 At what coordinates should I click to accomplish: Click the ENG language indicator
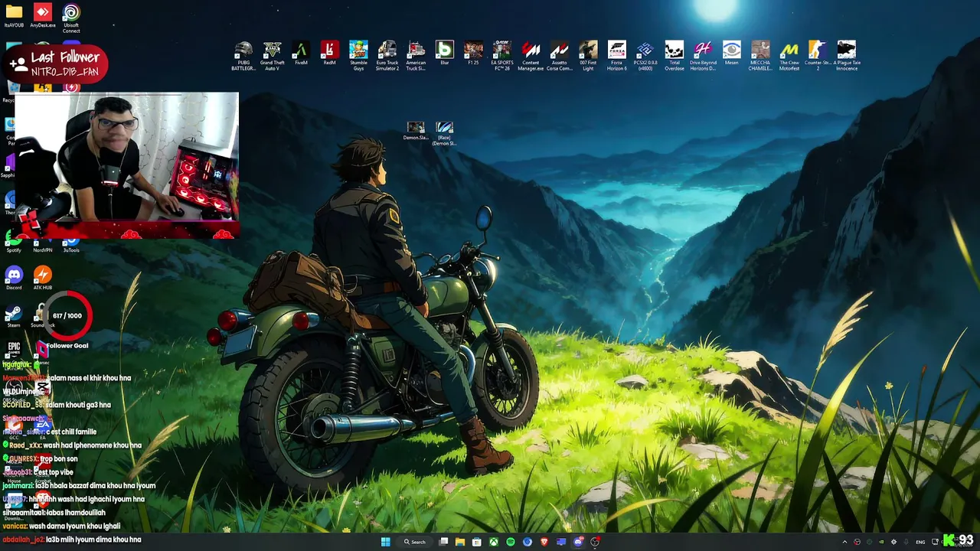(920, 542)
